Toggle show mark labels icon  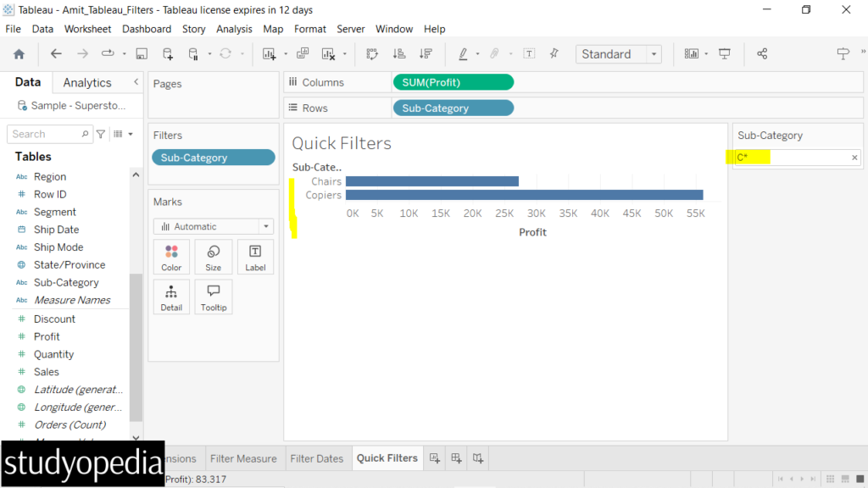(x=529, y=53)
